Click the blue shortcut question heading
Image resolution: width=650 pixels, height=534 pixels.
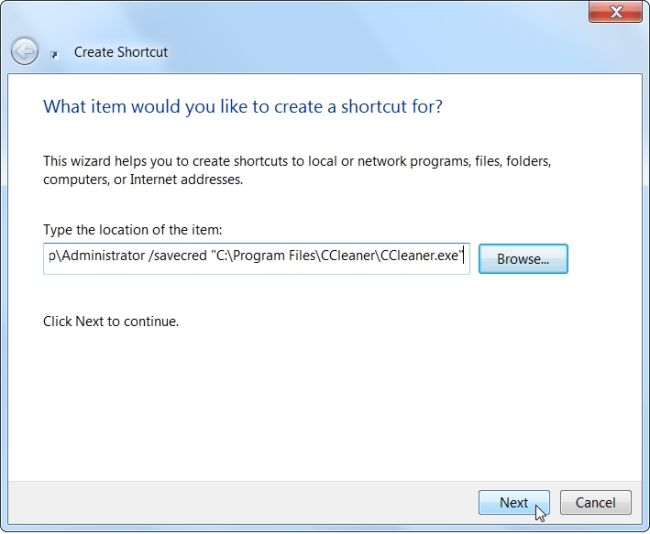pos(243,106)
